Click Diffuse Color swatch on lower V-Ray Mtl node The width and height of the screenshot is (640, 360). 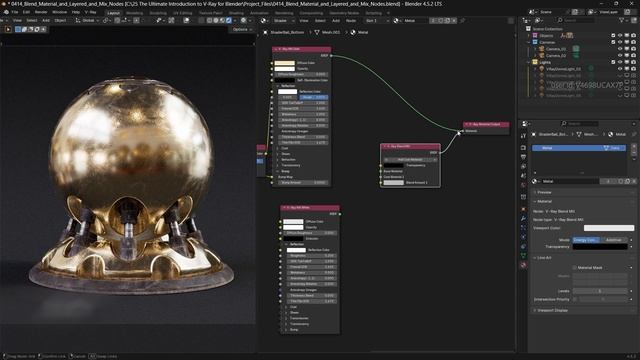293,222
